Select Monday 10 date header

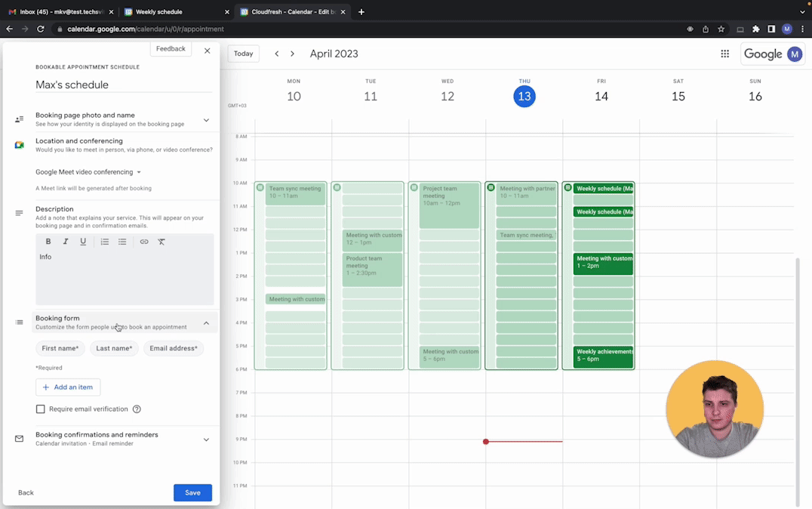click(294, 97)
